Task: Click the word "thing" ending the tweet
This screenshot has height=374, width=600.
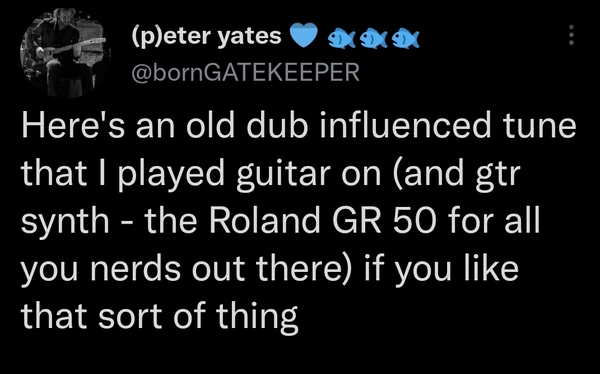Action: click(257, 316)
